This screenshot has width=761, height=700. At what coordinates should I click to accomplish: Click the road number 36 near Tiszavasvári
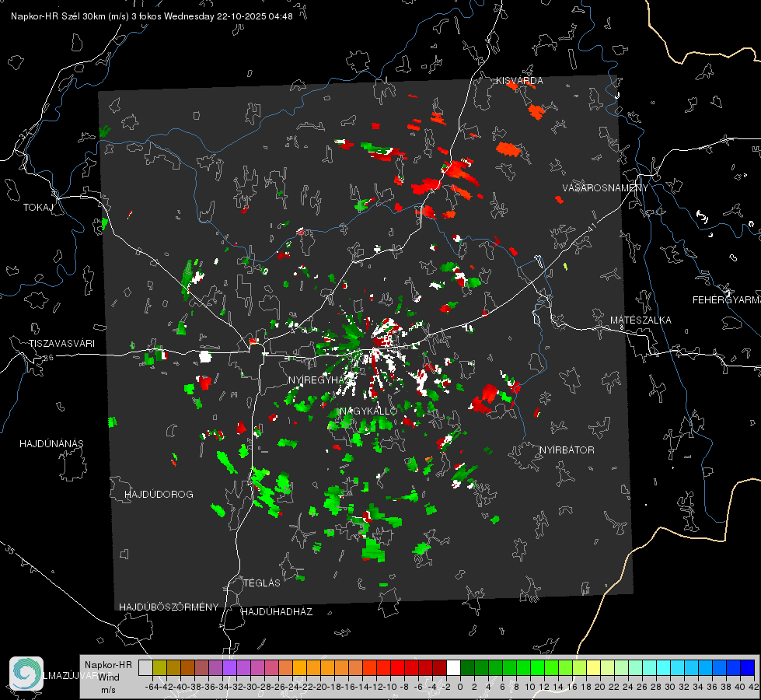[x=48, y=358]
